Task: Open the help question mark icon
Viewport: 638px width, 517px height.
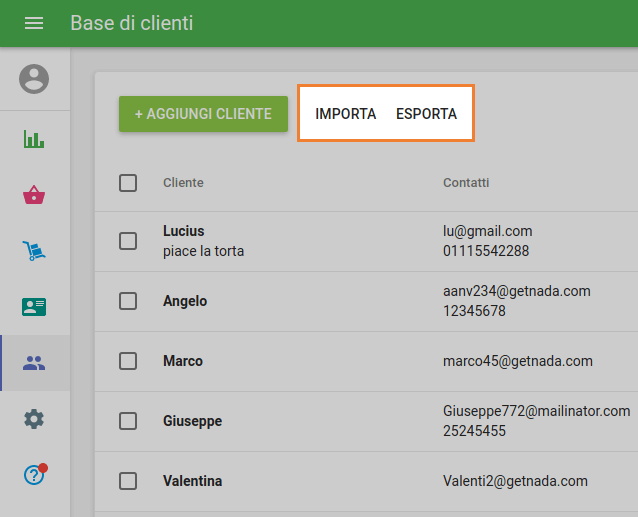Action: tap(34, 475)
